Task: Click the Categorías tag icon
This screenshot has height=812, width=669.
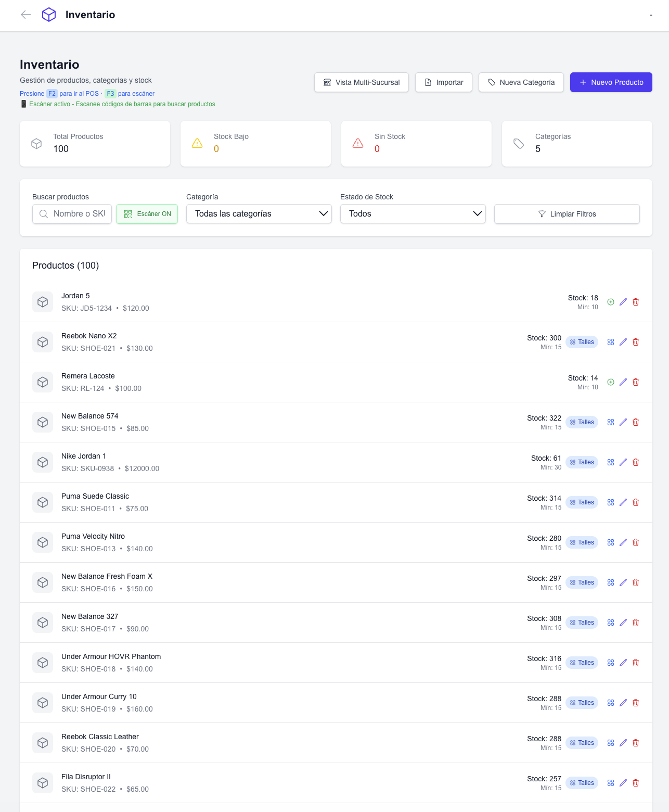Action: click(x=519, y=143)
